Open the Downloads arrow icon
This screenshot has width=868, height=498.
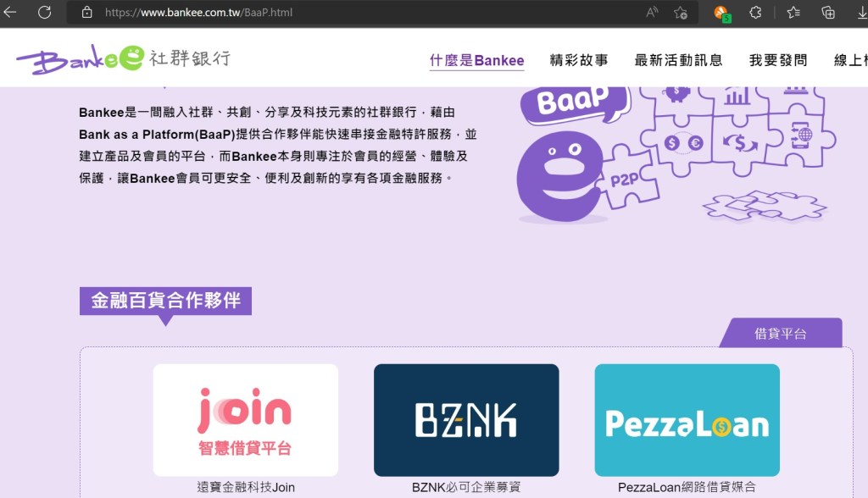pos(862,12)
